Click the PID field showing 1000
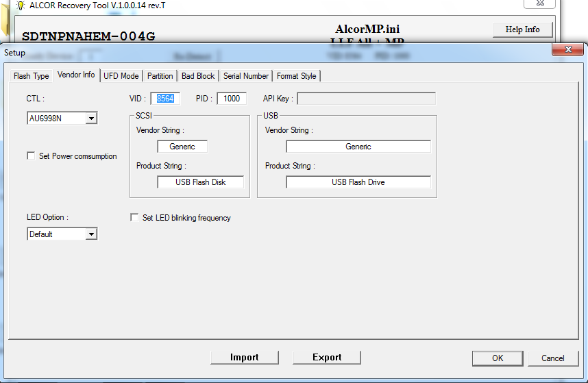588x383 pixels. click(x=232, y=98)
